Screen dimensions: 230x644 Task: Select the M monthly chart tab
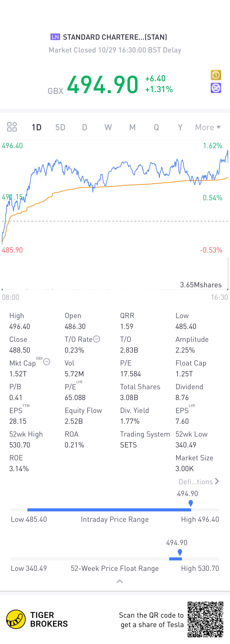coord(132,127)
